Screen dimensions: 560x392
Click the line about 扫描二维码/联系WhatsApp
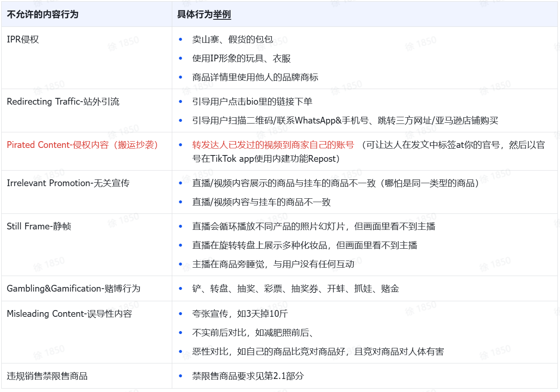(345, 121)
